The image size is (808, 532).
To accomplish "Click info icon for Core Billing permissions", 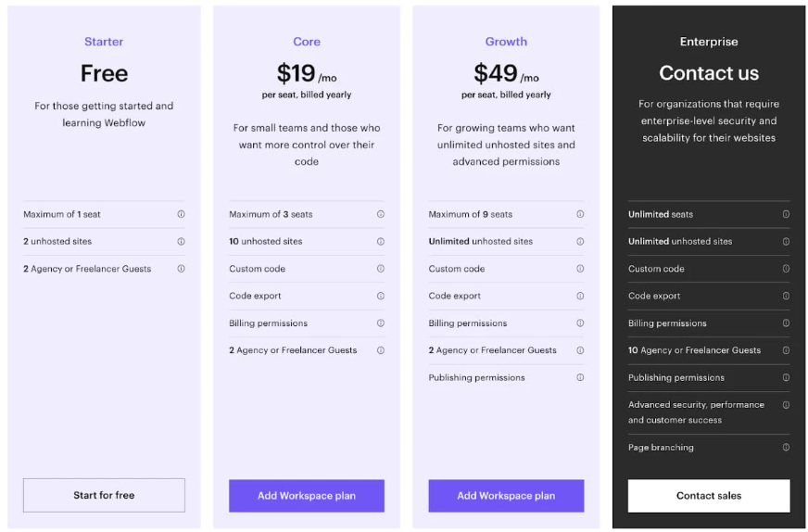I will coord(380,323).
